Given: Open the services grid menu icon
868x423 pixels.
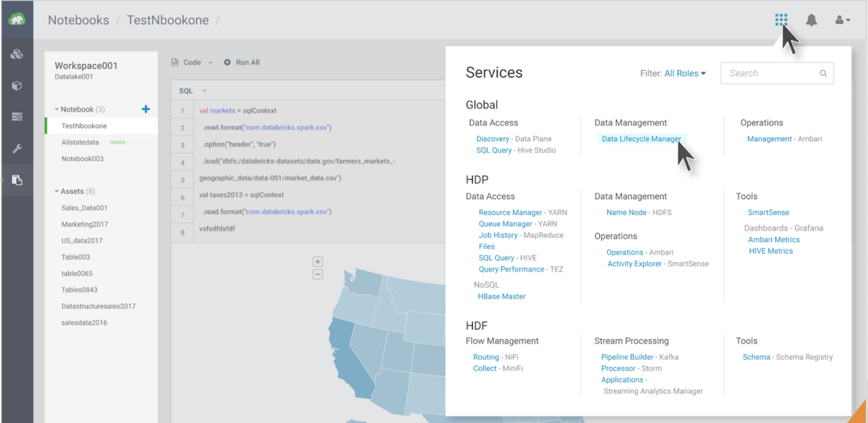Looking at the screenshot, I should (x=781, y=20).
